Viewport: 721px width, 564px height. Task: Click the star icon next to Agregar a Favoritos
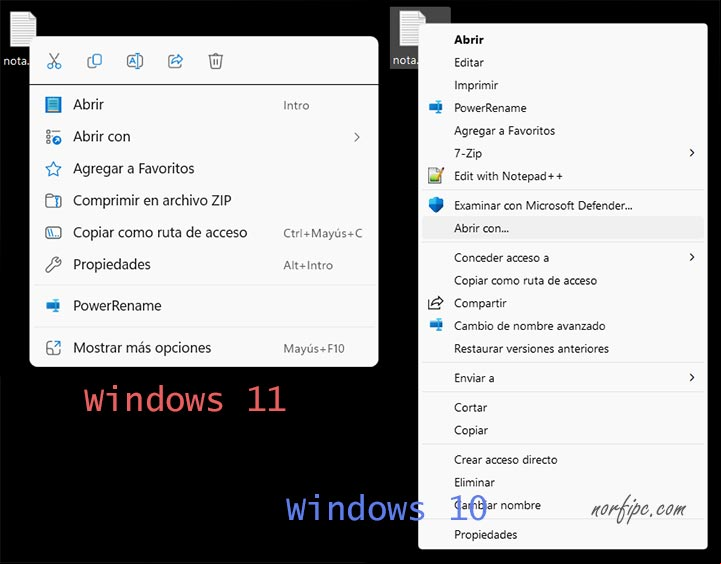(53, 169)
